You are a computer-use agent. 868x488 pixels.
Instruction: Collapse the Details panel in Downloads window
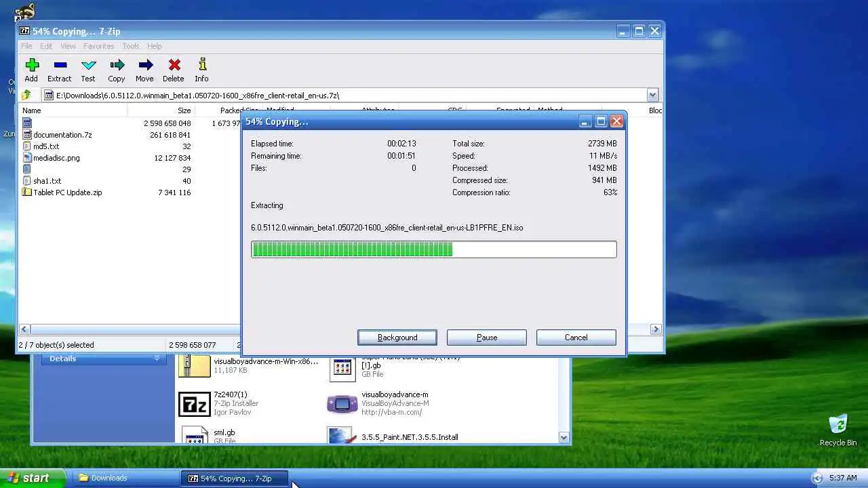coord(157,358)
